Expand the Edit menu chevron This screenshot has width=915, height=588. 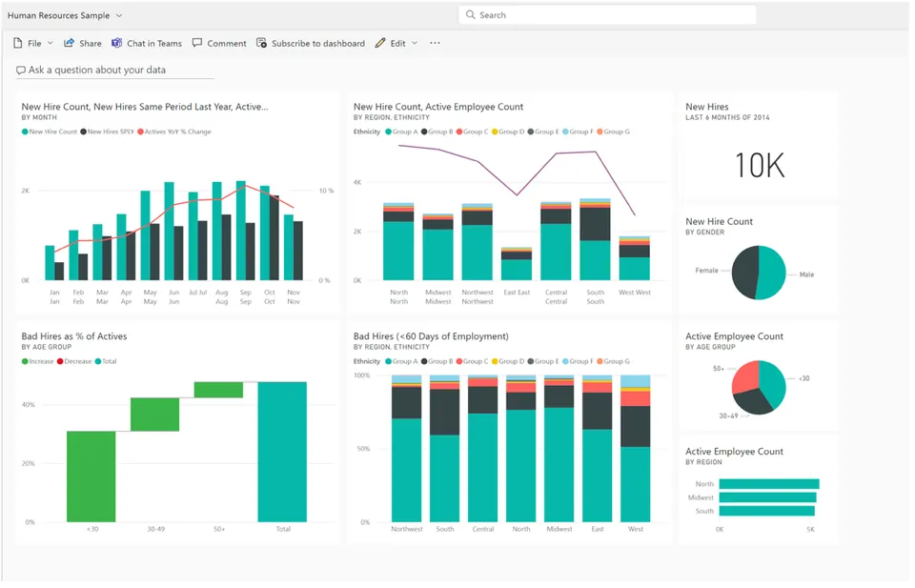[x=415, y=43]
